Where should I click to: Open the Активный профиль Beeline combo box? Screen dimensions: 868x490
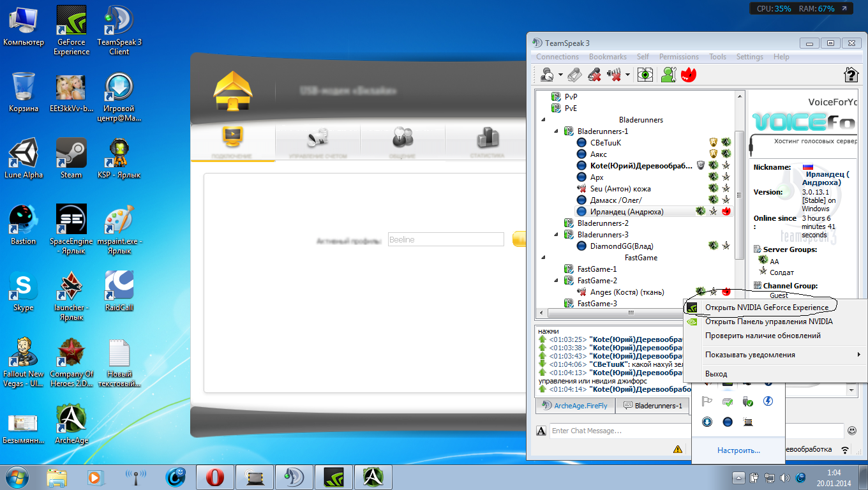point(446,240)
